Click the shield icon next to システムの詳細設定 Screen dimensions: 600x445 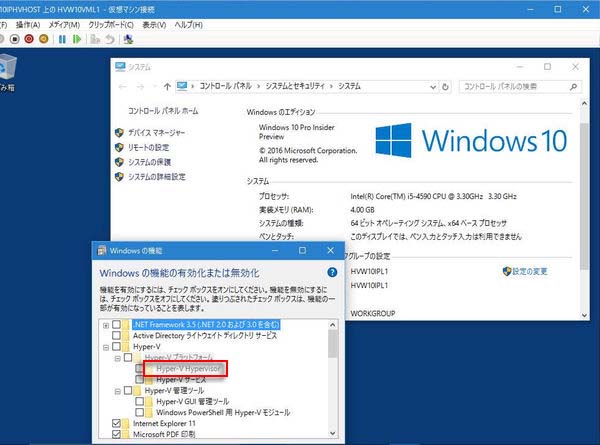[119, 176]
